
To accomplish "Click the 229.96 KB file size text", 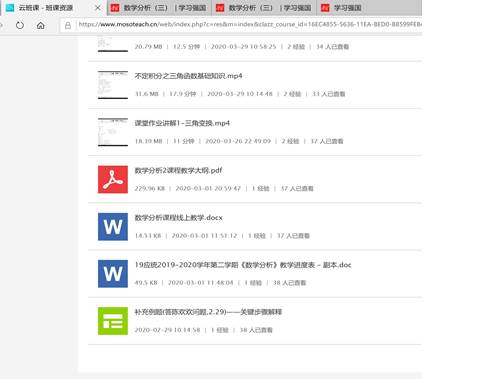I will (x=150, y=188).
